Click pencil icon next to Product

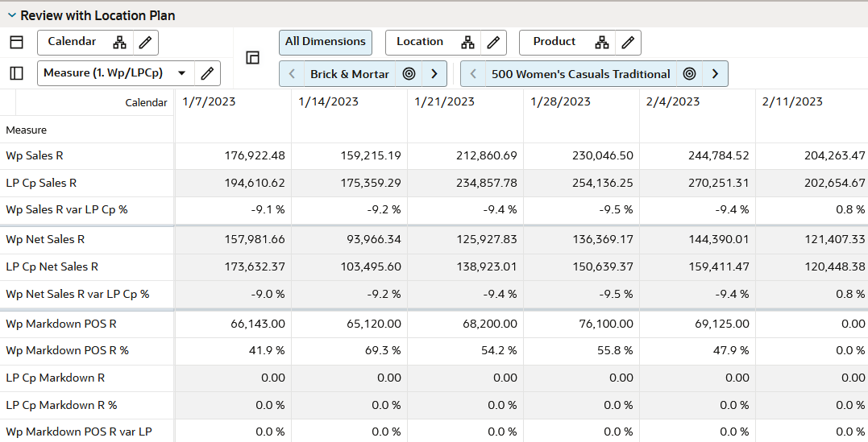tap(629, 43)
